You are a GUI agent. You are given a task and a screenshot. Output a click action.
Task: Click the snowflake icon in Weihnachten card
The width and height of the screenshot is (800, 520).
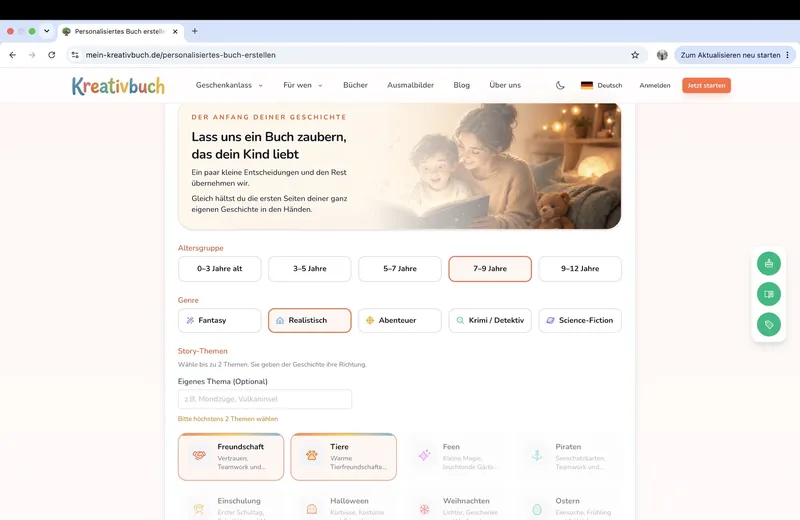(x=424, y=509)
